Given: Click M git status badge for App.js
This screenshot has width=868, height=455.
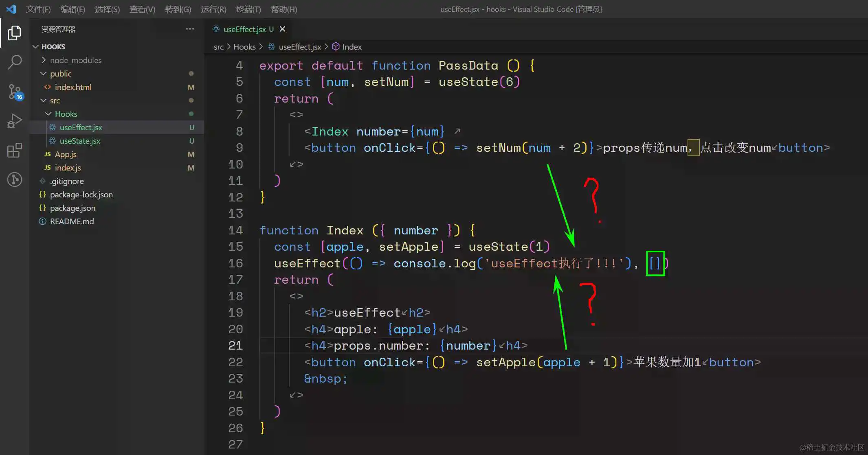Looking at the screenshot, I should coord(191,154).
